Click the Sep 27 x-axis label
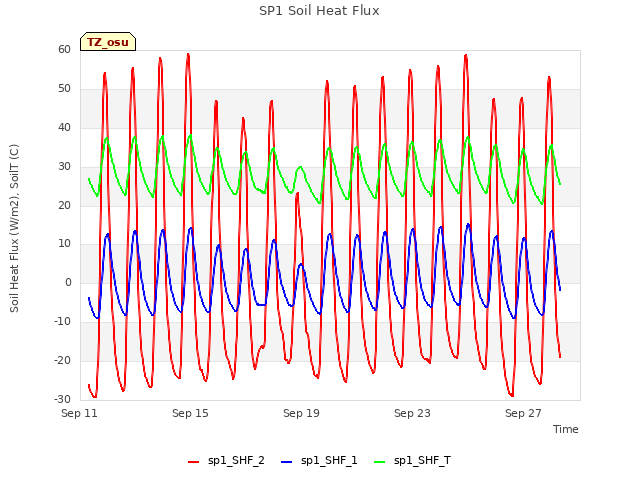The height and width of the screenshot is (480, 640). pos(523,413)
